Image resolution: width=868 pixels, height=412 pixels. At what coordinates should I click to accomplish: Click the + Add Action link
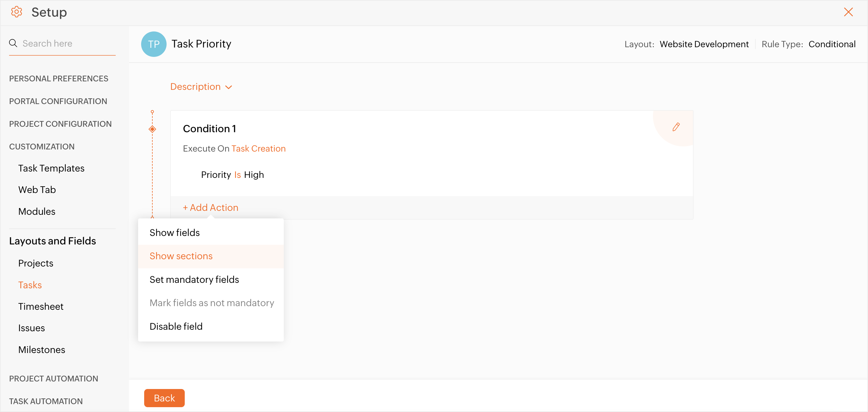[210, 207]
